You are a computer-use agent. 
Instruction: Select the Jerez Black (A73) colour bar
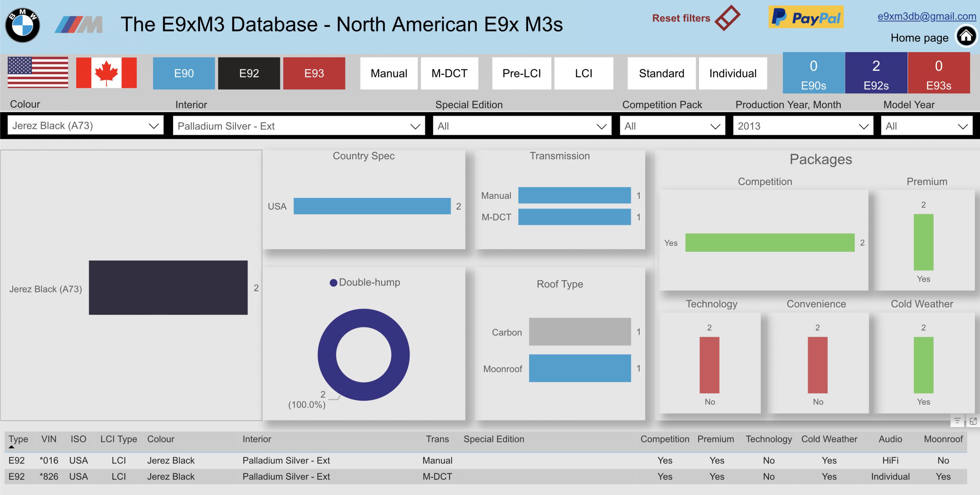(x=168, y=287)
